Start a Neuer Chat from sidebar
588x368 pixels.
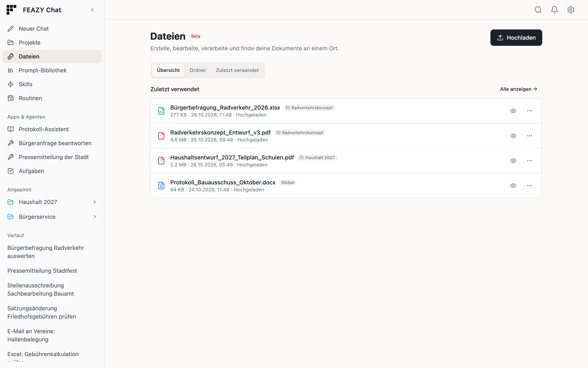click(x=52, y=29)
